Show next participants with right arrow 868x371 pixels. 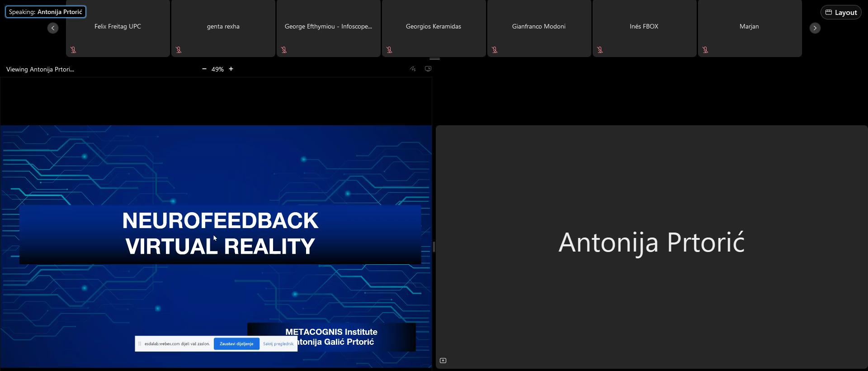point(815,28)
